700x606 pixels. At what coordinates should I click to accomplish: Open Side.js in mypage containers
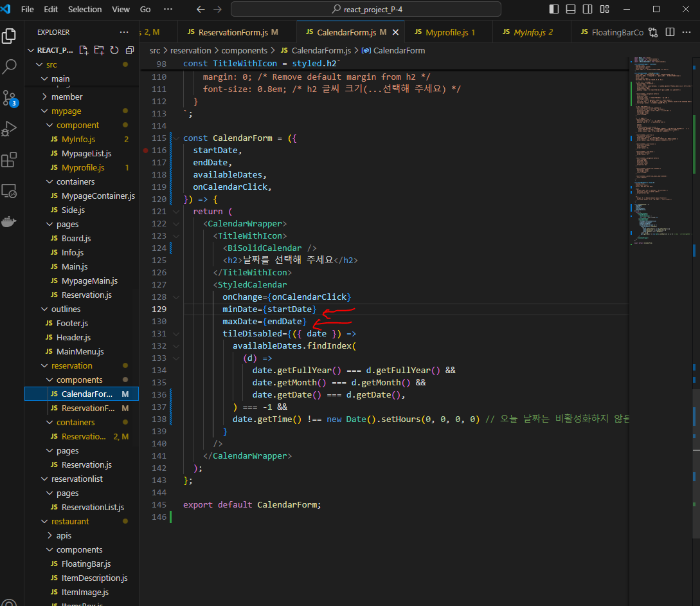pyautogui.click(x=73, y=210)
